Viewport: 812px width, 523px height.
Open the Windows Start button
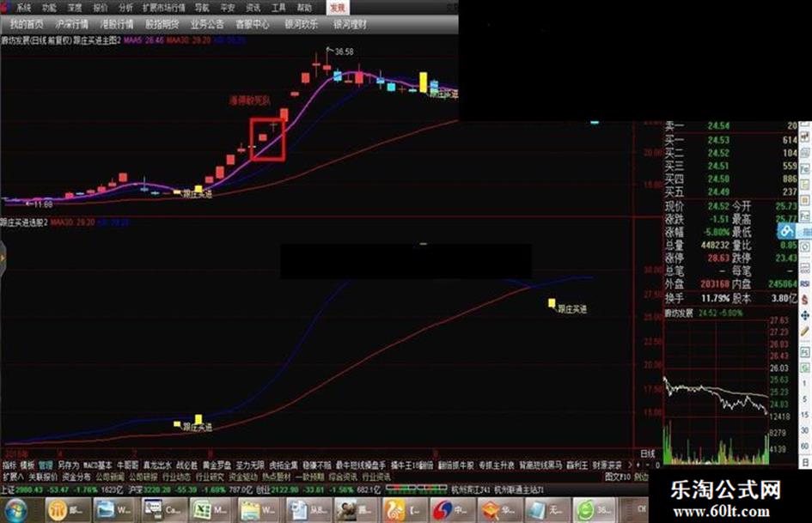[x=15, y=511]
